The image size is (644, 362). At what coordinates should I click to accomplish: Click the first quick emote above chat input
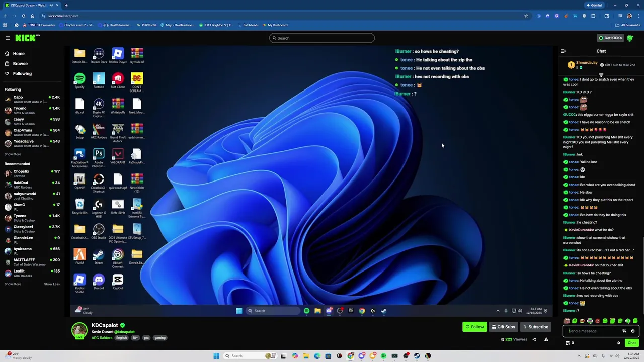(567, 321)
